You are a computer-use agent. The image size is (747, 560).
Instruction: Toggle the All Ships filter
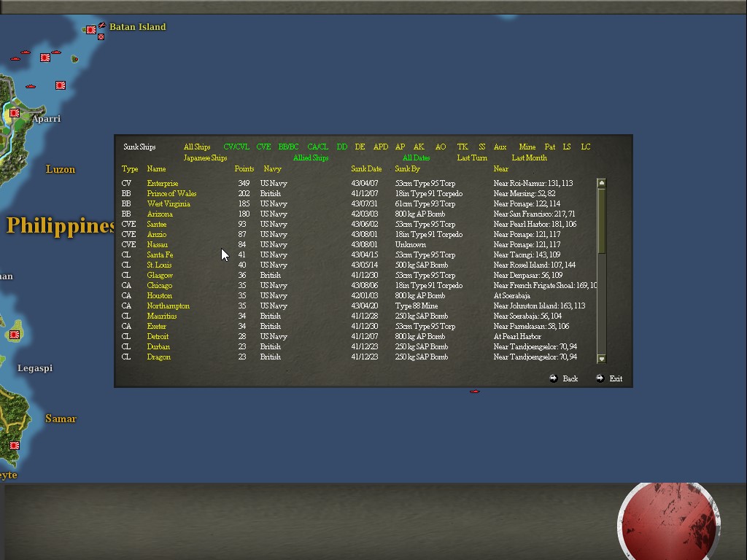click(x=197, y=147)
